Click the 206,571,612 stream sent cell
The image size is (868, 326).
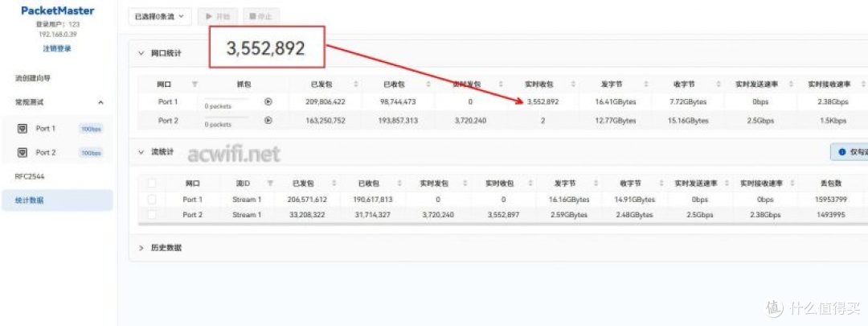[308, 200]
